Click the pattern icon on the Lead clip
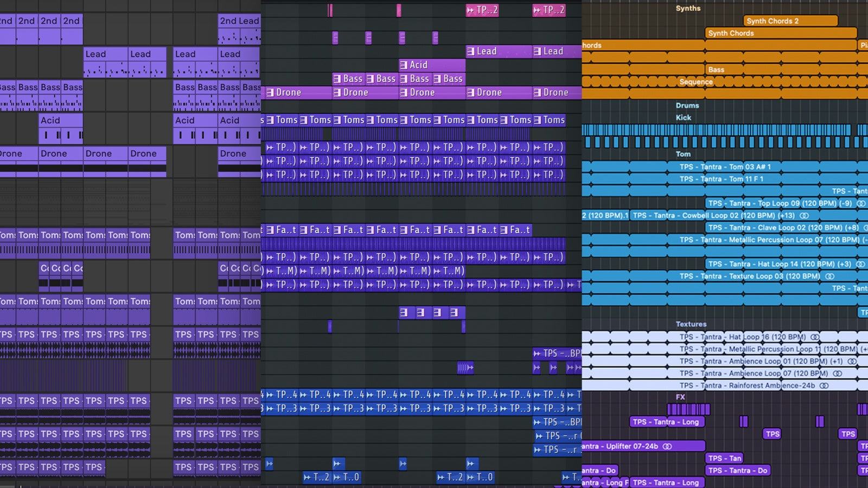 point(470,51)
